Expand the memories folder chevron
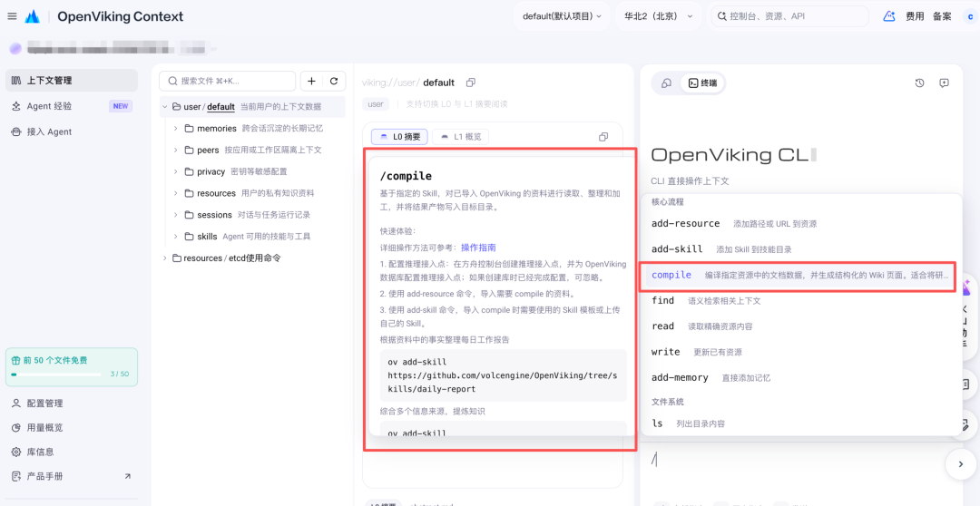Image resolution: width=980 pixels, height=506 pixels. [176, 129]
